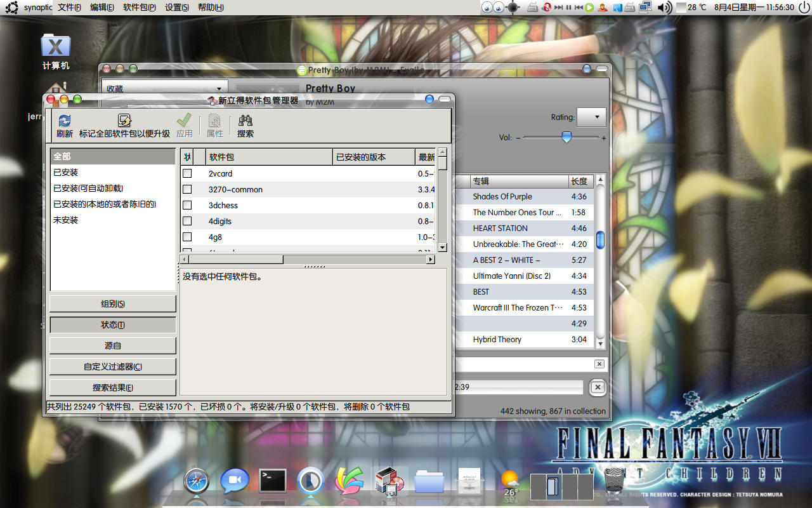
Task: Open the Computer (计算机) desktop icon
Action: click(56, 51)
